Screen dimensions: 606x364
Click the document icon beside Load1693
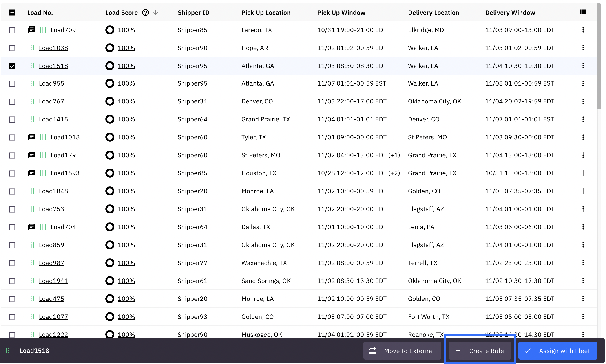(x=31, y=173)
